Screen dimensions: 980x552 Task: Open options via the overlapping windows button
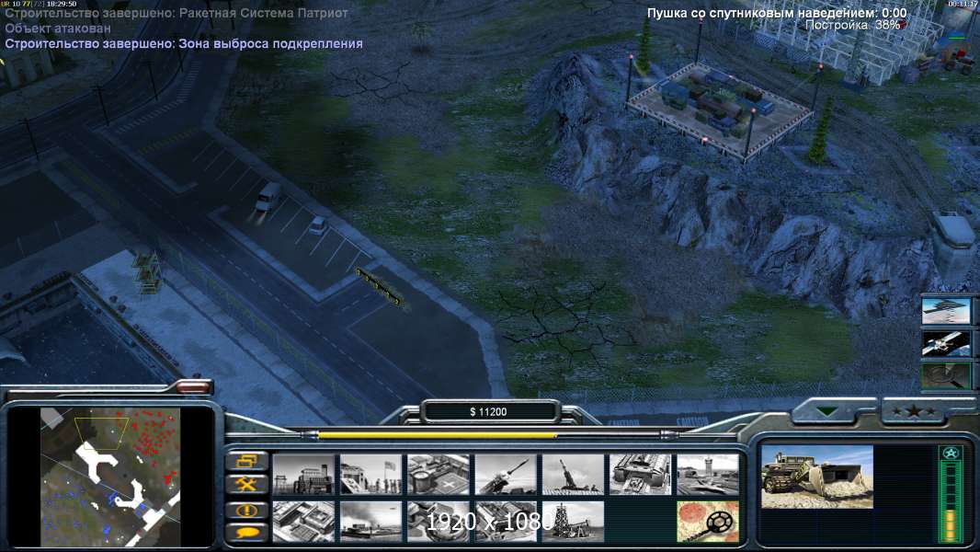tap(247, 461)
